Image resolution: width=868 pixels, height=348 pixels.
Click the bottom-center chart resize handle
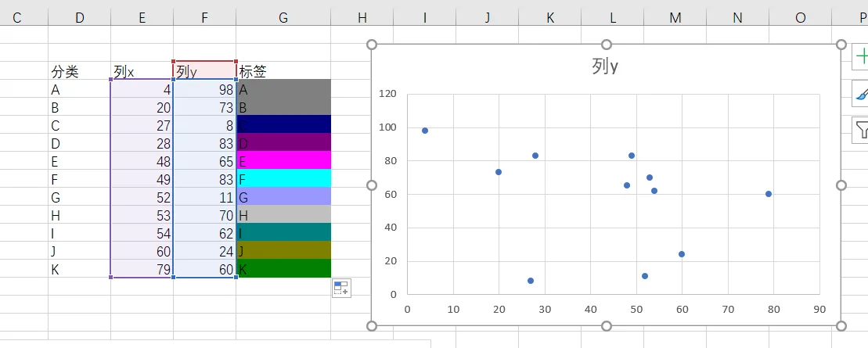coord(606,326)
